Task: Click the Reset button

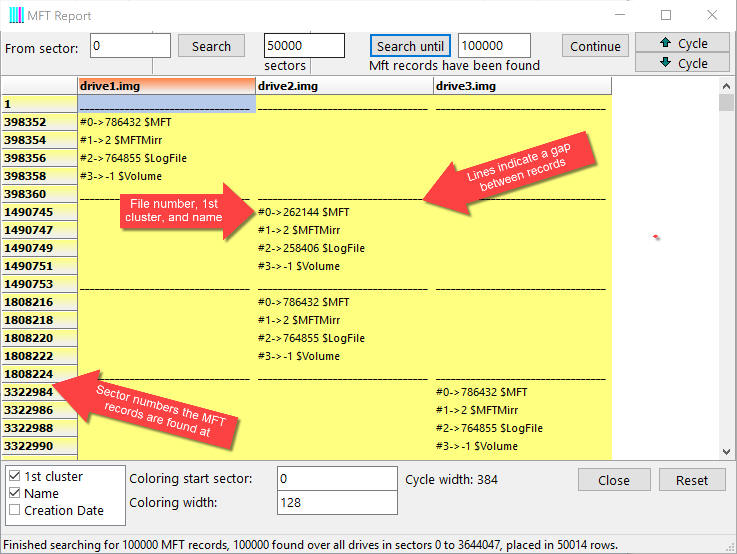Action: [x=691, y=480]
